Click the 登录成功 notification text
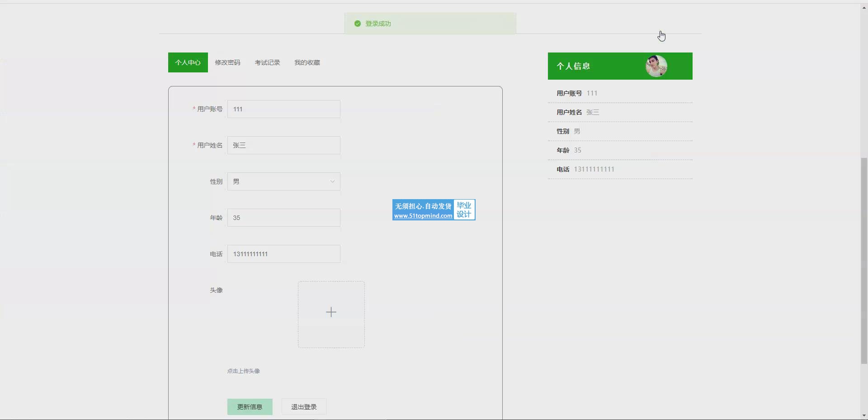The height and width of the screenshot is (420, 868). 378,24
